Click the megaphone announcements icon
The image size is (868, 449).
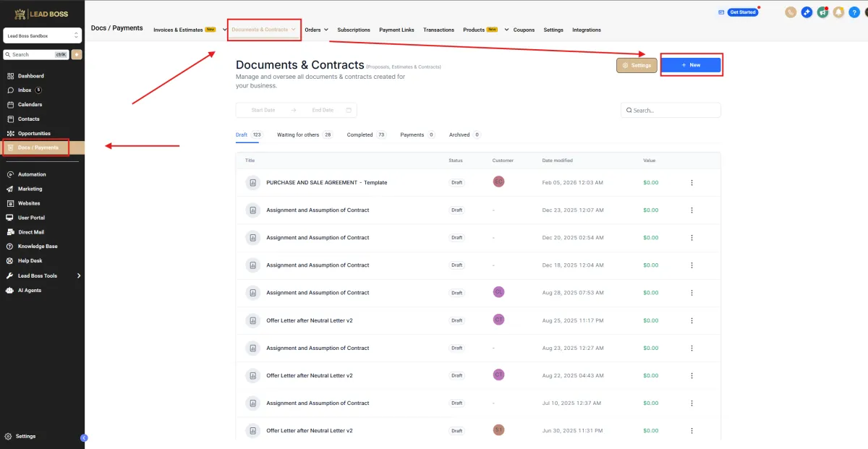(822, 12)
